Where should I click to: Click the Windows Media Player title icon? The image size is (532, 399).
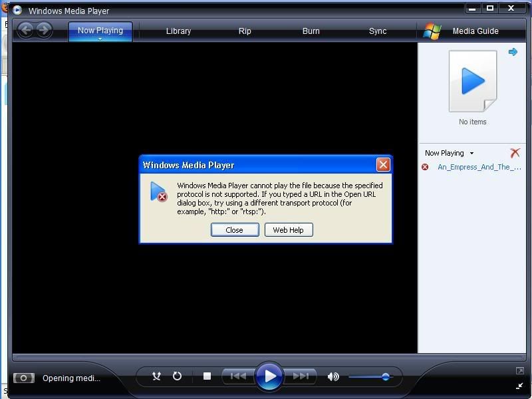(x=17, y=11)
